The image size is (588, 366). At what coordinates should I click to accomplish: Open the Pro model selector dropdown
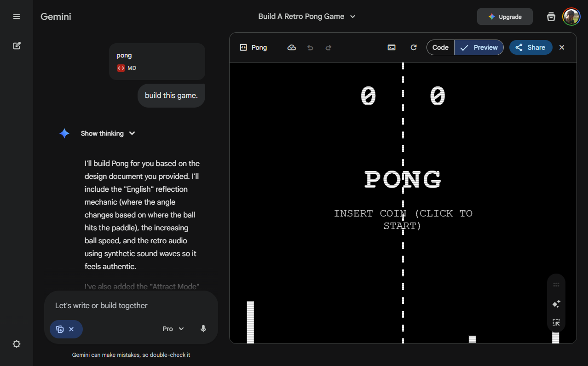(173, 329)
